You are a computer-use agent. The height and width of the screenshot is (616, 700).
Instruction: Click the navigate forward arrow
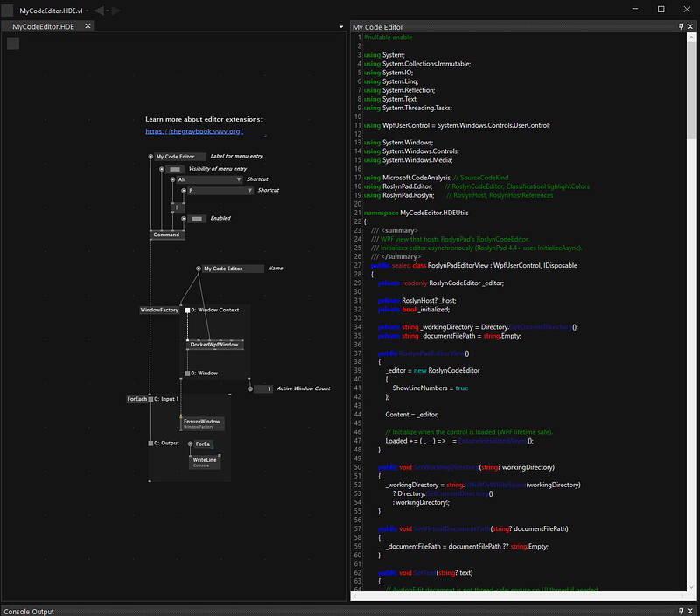116,10
